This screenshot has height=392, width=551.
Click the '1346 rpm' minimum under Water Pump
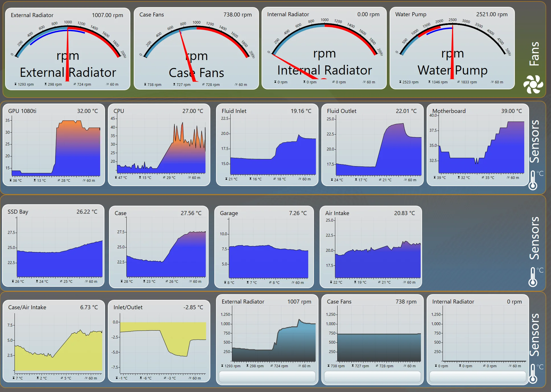pyautogui.click(x=438, y=82)
